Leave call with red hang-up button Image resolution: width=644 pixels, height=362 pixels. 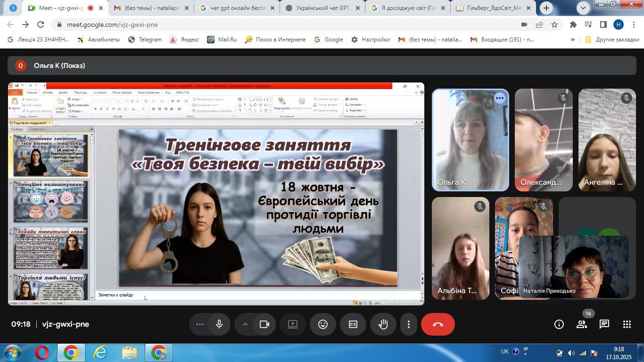pyautogui.click(x=438, y=324)
